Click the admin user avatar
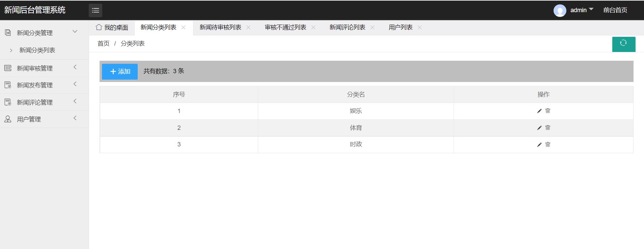The image size is (644, 249). click(560, 10)
